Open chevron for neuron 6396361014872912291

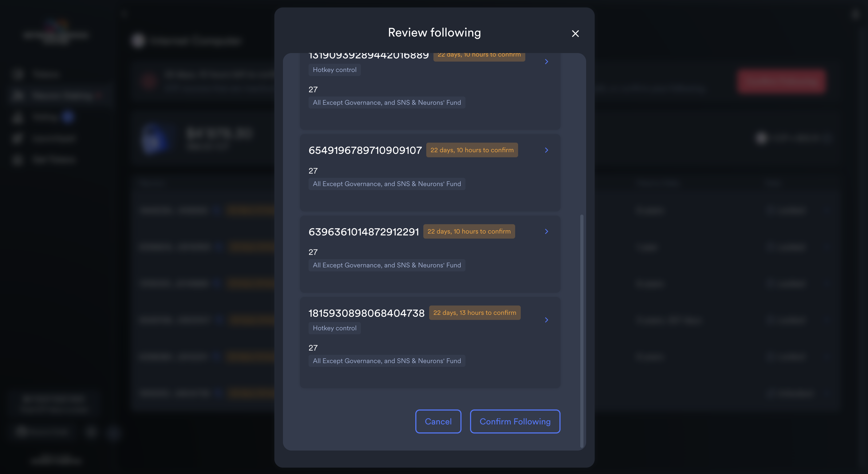point(546,231)
